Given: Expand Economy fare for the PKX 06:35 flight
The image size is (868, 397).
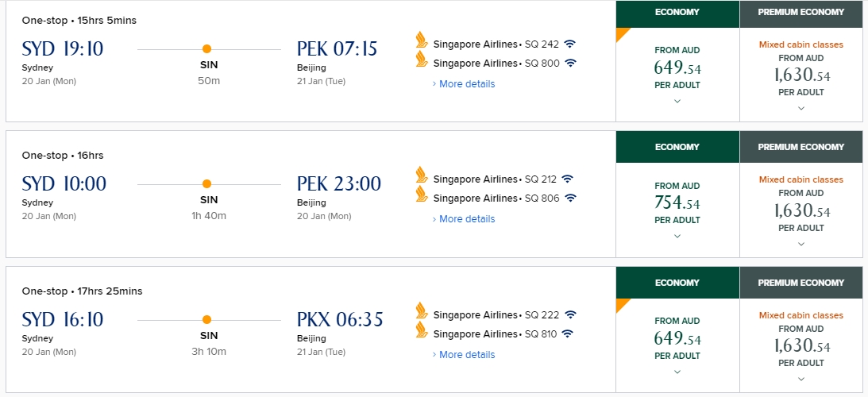Looking at the screenshot, I should (x=677, y=372).
